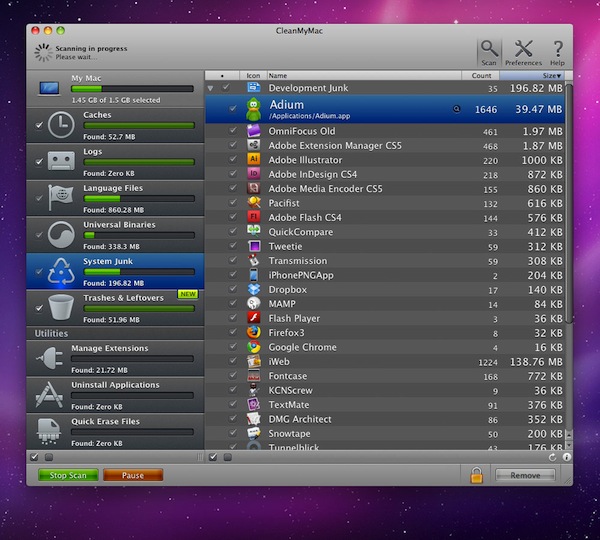Image resolution: width=600 pixels, height=540 pixels.
Task: Click the Google Chrome row icon
Action: (x=253, y=347)
